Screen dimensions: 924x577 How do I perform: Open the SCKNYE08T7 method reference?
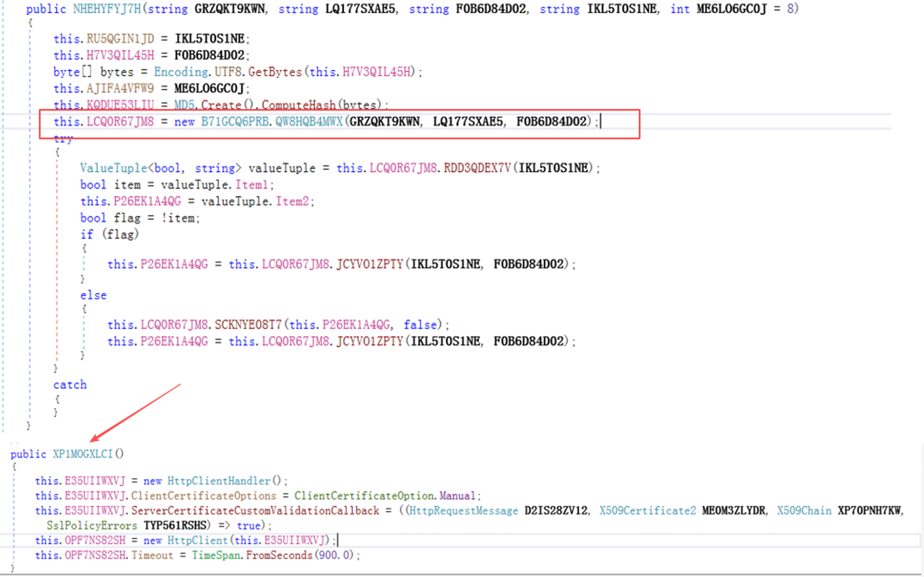tap(248, 324)
